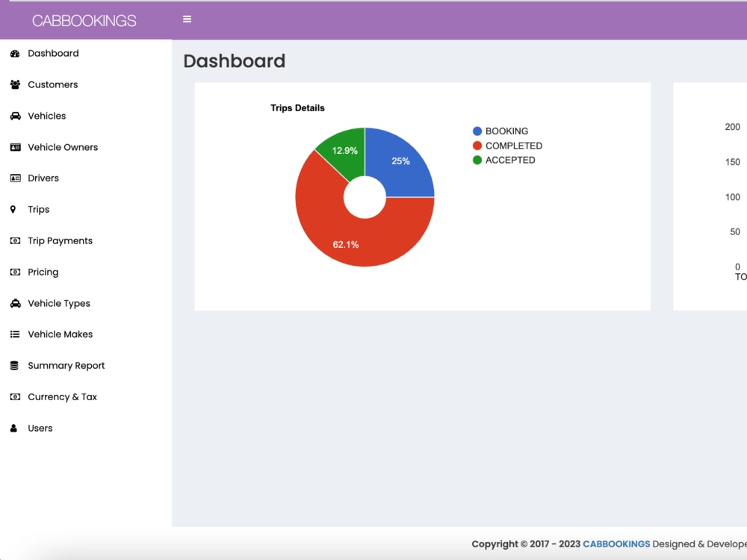Screen dimensions: 747x560
Task: Go to Vehicle Types
Action: click(59, 303)
